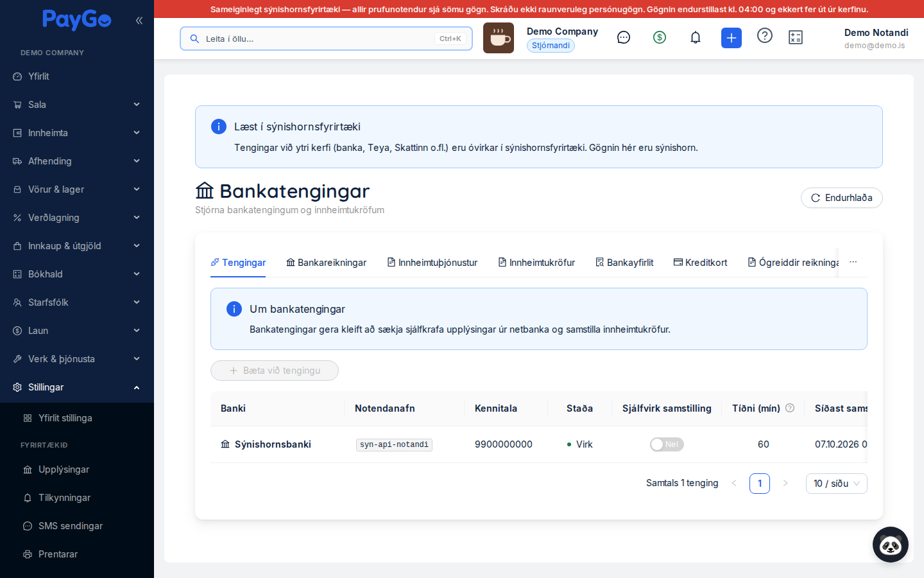Click the Leita í öllu search field
The width and height of the screenshot is (924, 578).
point(326,39)
